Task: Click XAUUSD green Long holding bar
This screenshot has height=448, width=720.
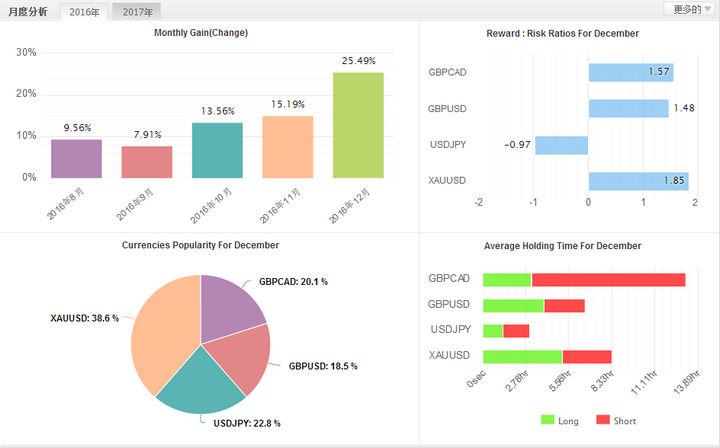Action: pos(523,357)
